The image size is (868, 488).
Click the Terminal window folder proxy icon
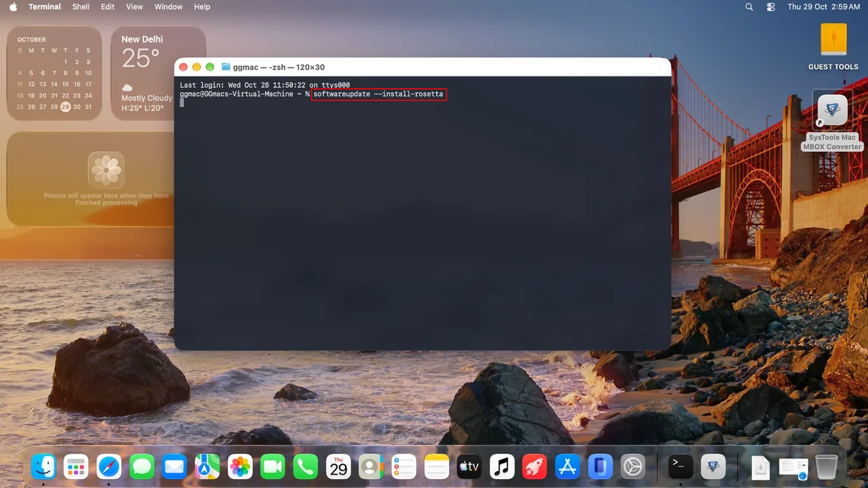coord(226,67)
